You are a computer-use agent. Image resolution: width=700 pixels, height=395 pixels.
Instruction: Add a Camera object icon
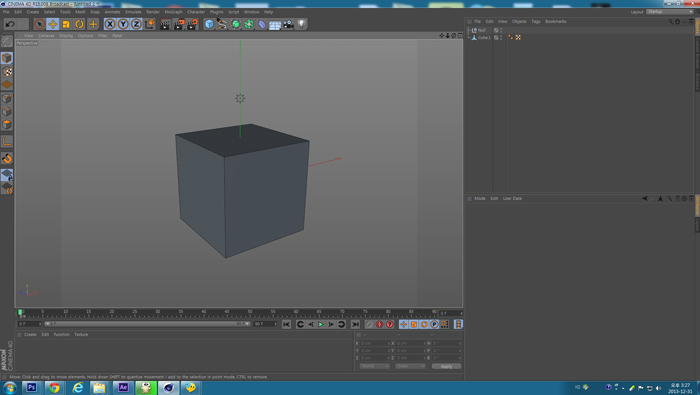(x=288, y=24)
